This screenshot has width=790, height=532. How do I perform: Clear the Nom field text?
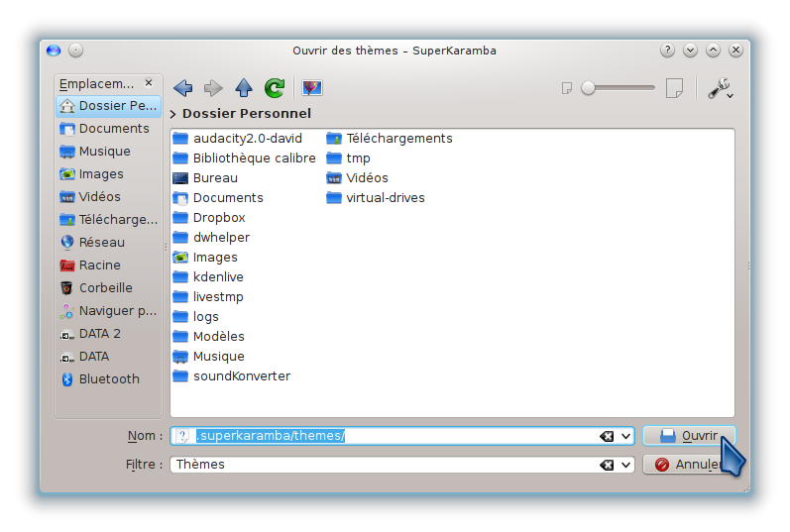[x=607, y=436]
